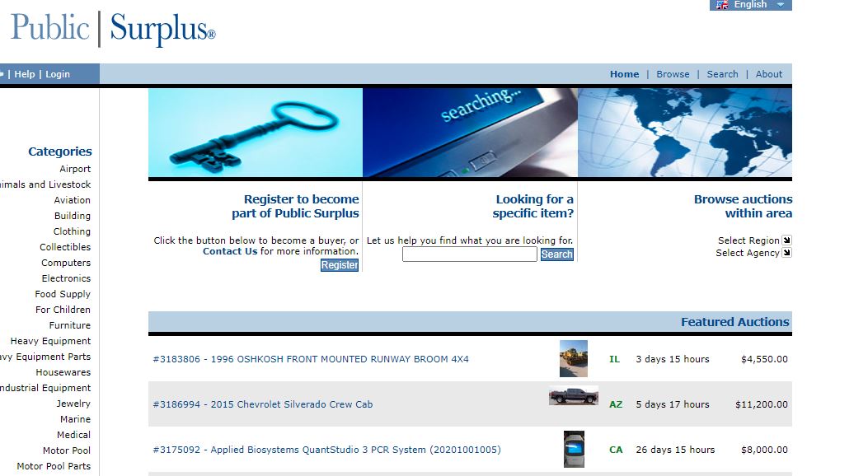This screenshot has height=476, width=868.
Task: Click the PCR System thumbnail image
Action: pos(574,450)
